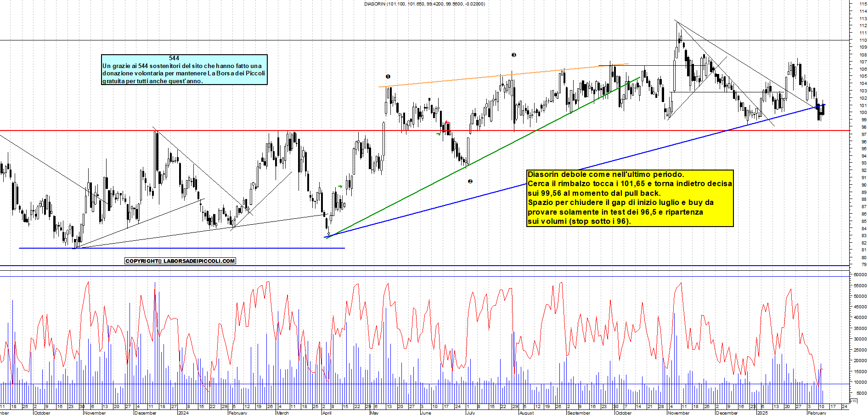Screen dimensions: 868x415
Task: Click 'Spazio per chiudere il gap' line
Action: (x=620, y=202)
